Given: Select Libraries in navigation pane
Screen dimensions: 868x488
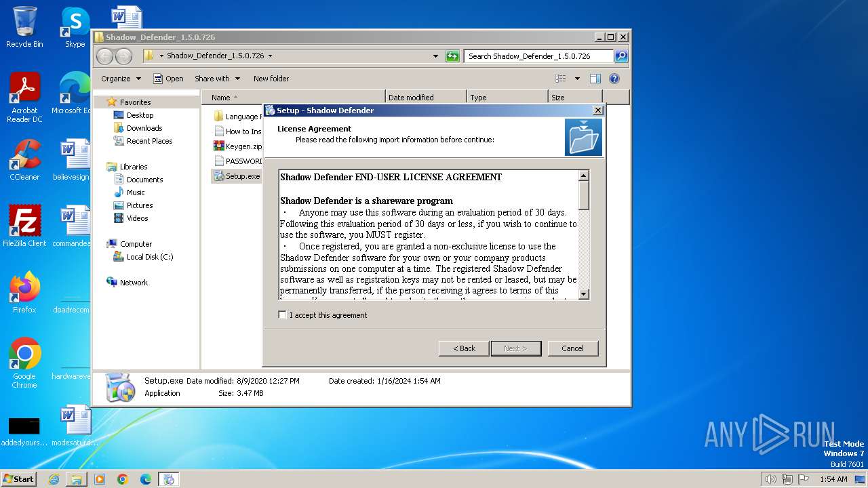Looking at the screenshot, I should click(134, 167).
